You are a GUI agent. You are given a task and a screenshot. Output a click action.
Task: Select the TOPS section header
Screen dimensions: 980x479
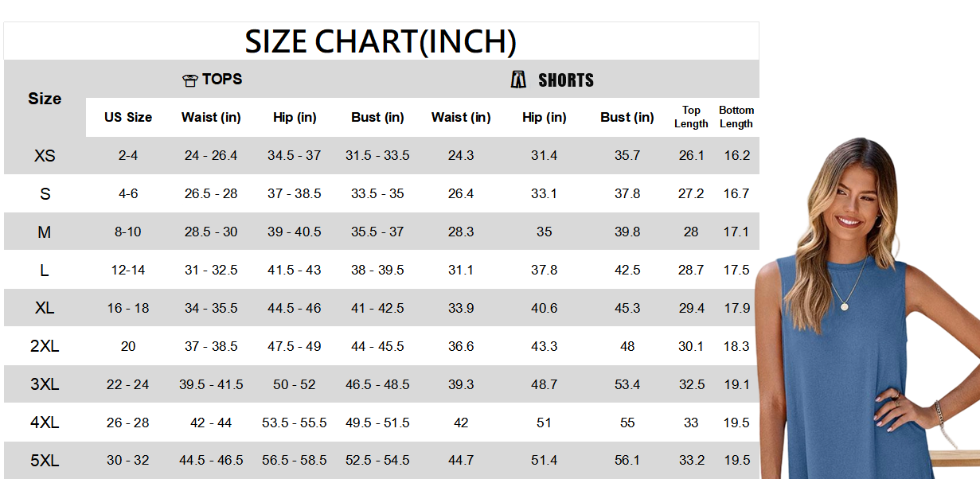coord(213,80)
